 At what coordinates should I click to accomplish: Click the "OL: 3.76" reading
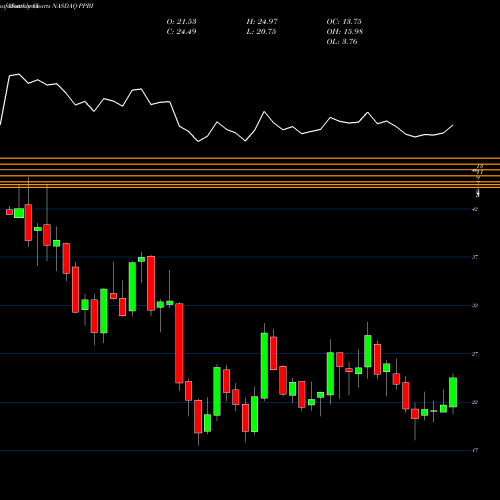(342, 41)
